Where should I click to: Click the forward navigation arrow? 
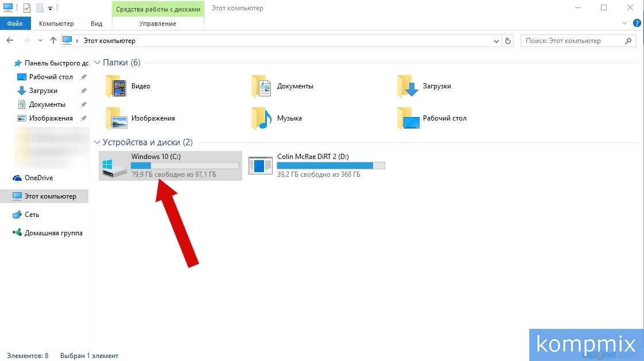coord(27,40)
